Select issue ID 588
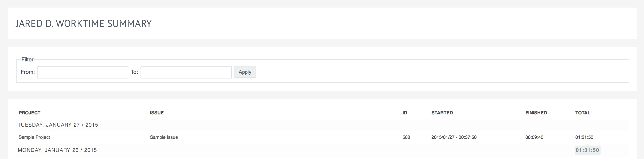Screen dimensions: 644x159 tap(406, 137)
